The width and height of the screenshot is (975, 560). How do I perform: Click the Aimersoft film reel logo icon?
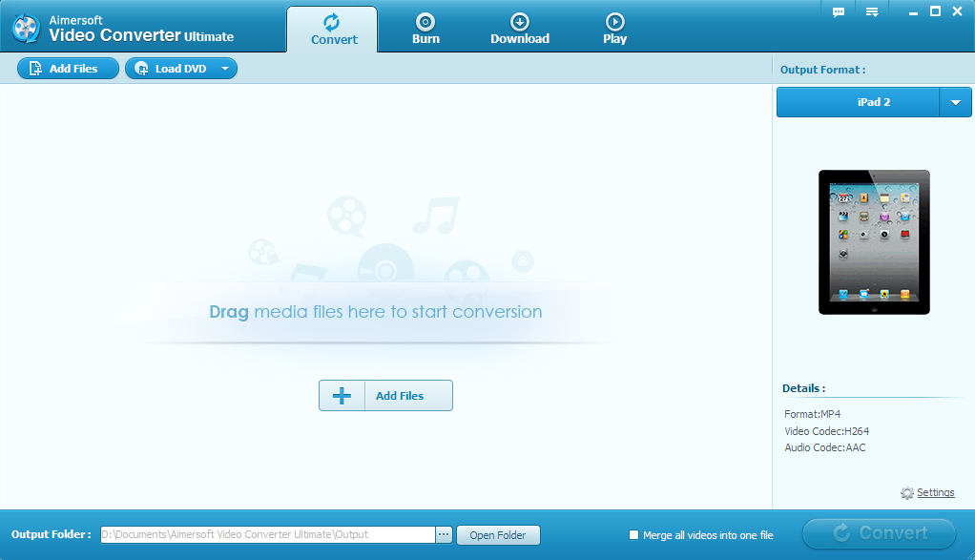point(26,28)
